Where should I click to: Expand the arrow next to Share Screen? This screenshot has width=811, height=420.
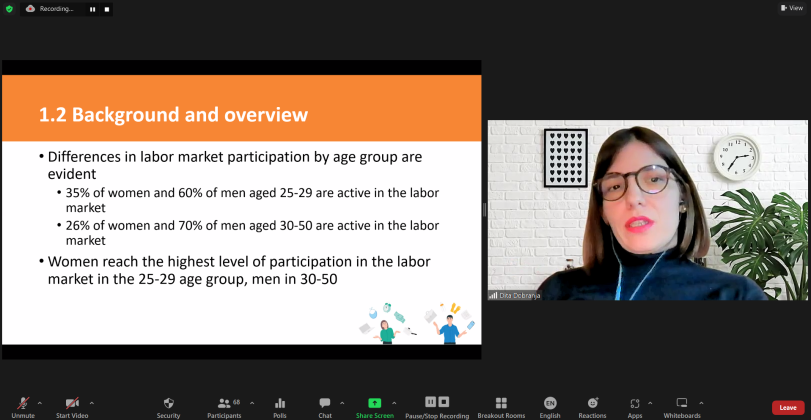pos(394,403)
